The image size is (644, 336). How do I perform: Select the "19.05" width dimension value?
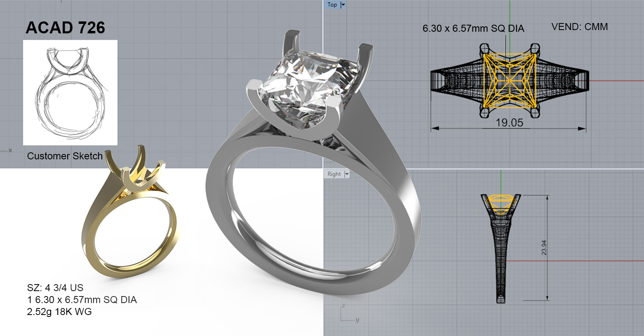tap(510, 123)
